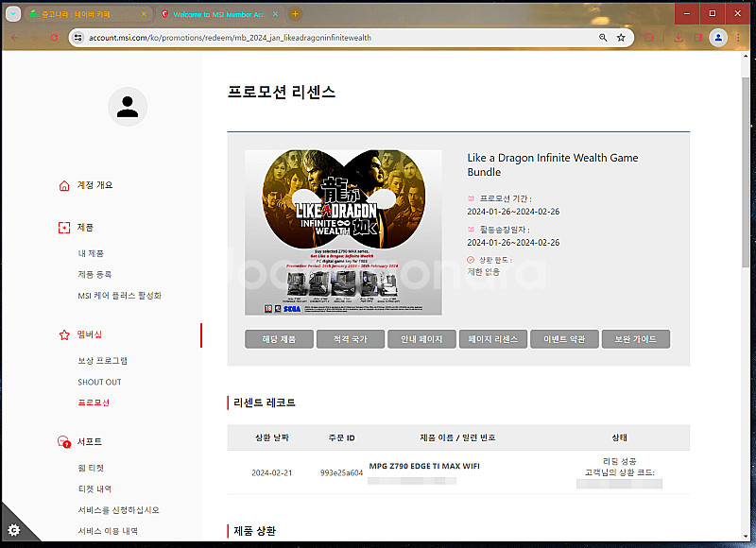Click the home icon next to 계정 개요
The image size is (756, 548).
click(x=64, y=185)
